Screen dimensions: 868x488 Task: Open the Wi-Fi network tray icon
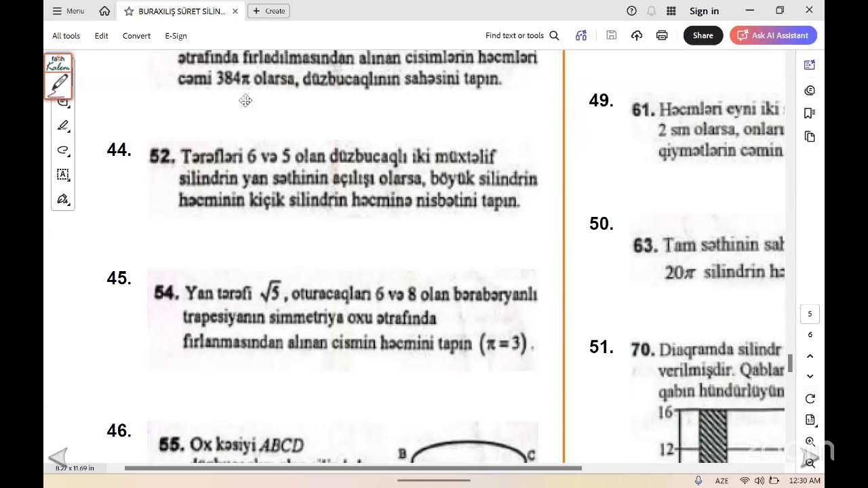pos(744,481)
